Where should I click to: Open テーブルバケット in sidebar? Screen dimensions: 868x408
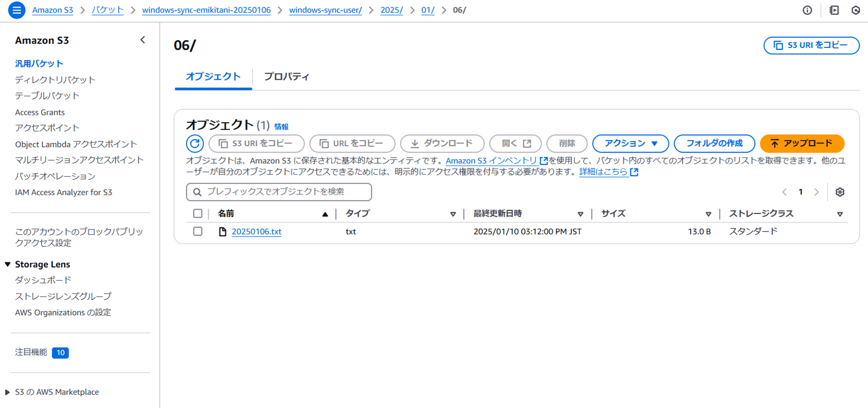click(x=47, y=96)
